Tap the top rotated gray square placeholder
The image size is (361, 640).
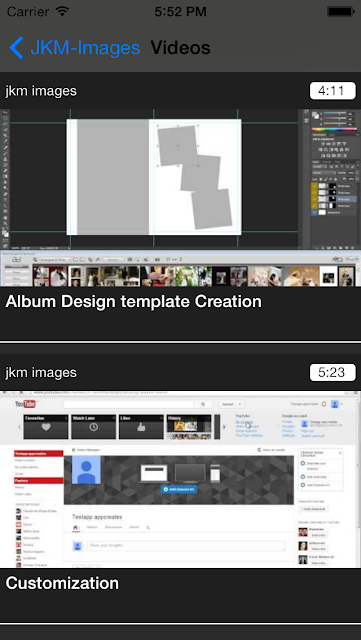pos(178,145)
